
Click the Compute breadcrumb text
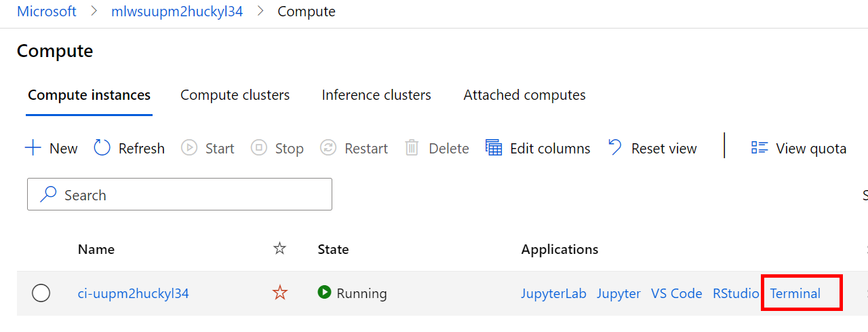307,12
